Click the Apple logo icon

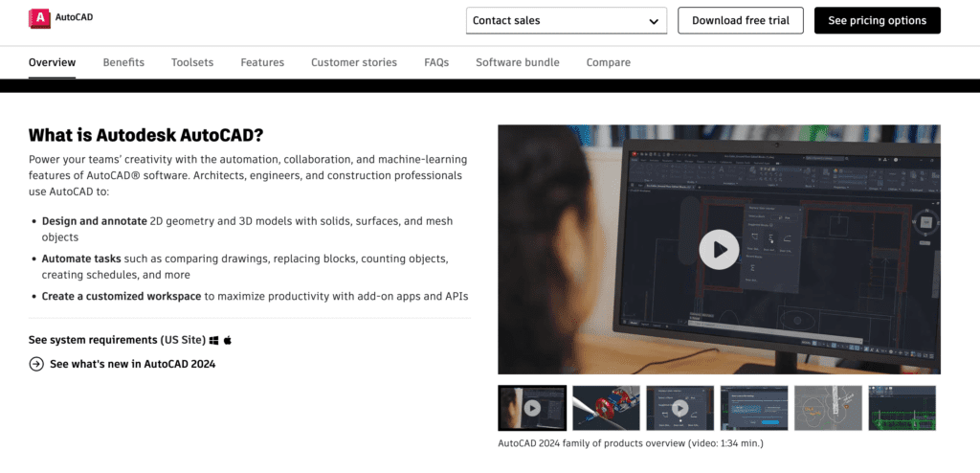coord(228,340)
